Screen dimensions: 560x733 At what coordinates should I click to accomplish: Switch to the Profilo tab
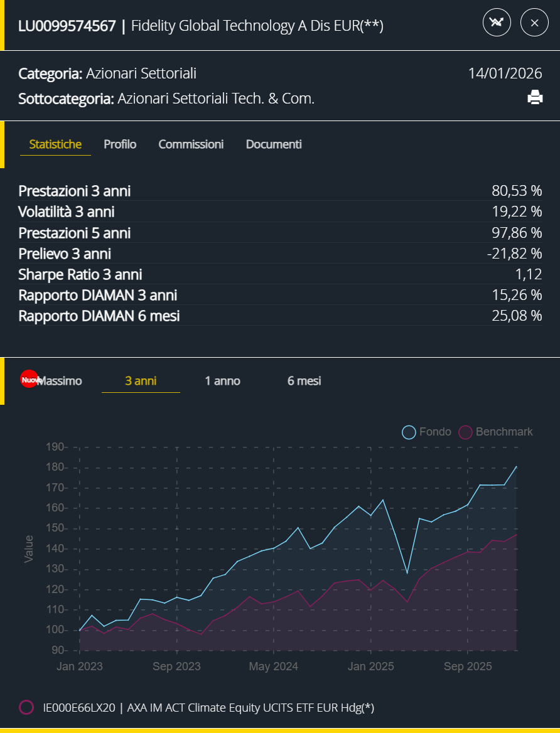pyautogui.click(x=120, y=144)
